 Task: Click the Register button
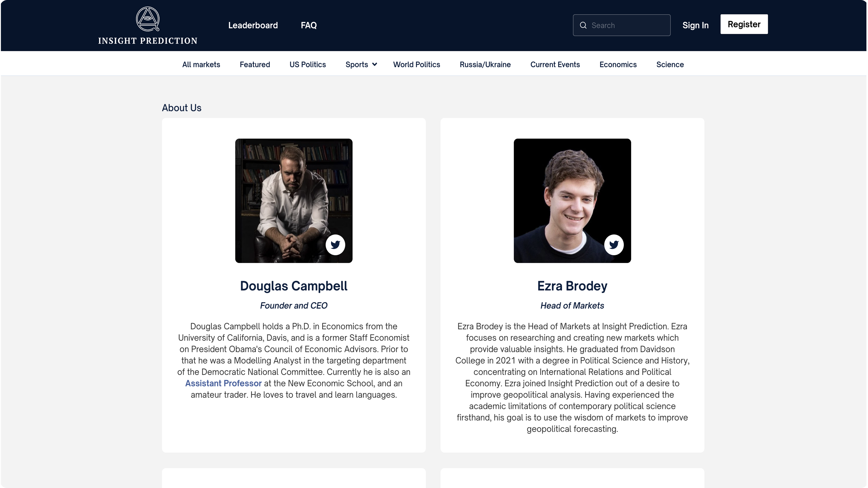[x=744, y=24]
